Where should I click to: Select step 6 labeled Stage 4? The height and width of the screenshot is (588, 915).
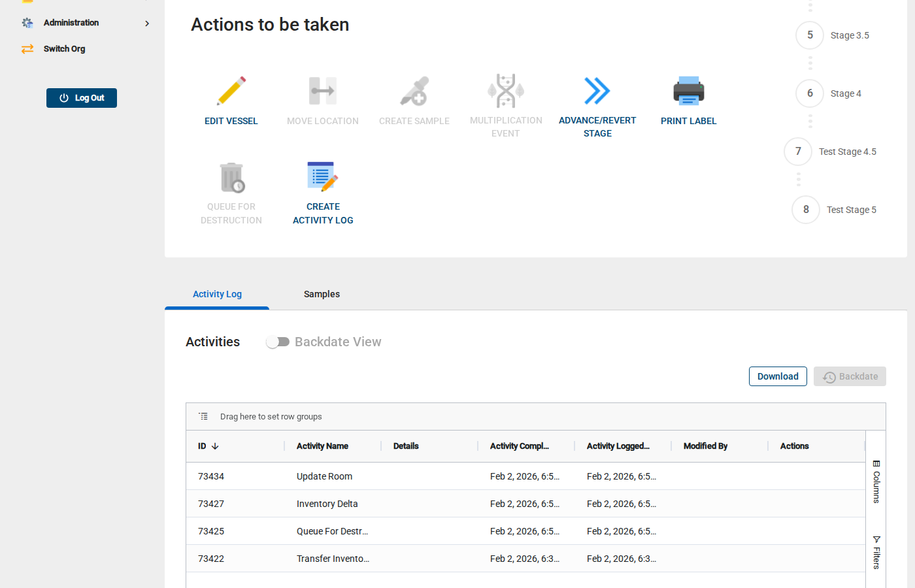810,93
